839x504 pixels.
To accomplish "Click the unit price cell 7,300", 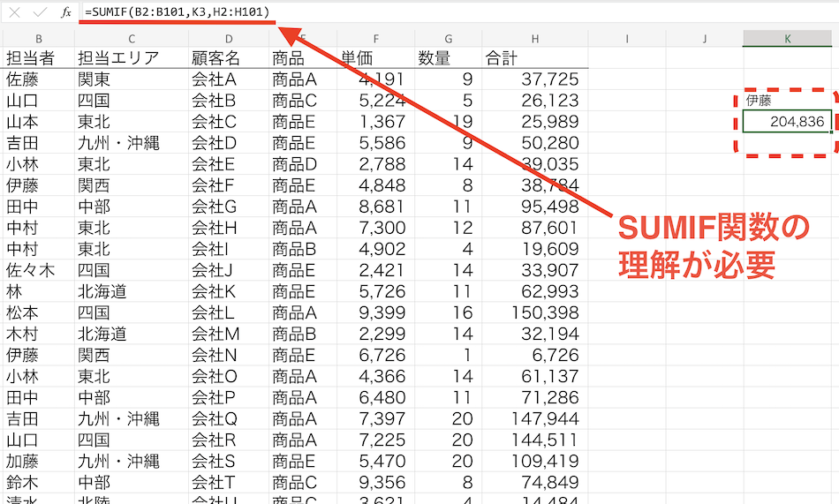I will (375, 228).
